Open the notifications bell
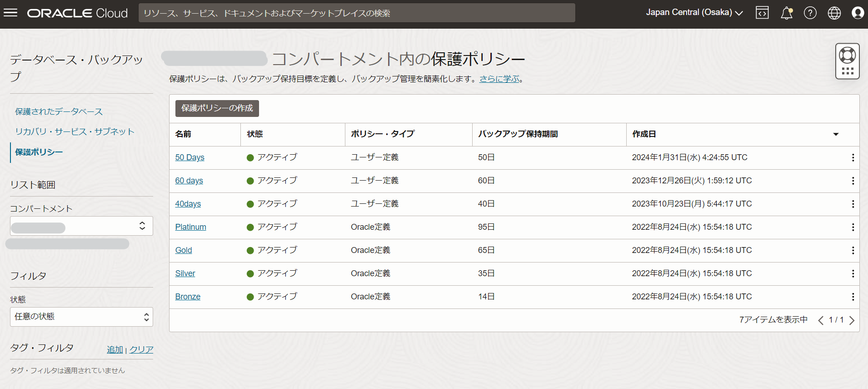 coord(786,13)
